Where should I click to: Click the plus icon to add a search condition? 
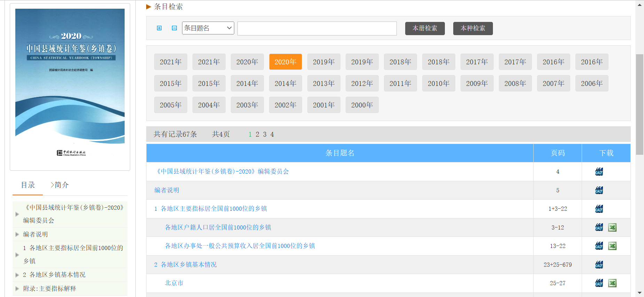pyautogui.click(x=159, y=28)
